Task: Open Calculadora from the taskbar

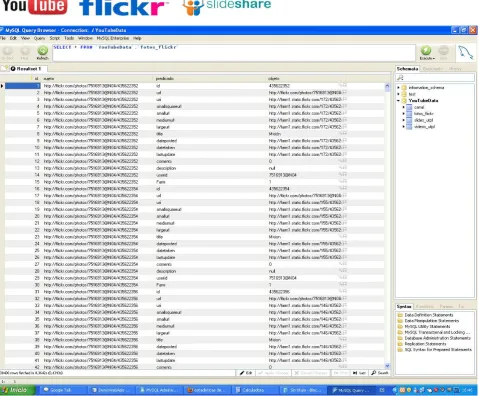Action: pos(254,390)
